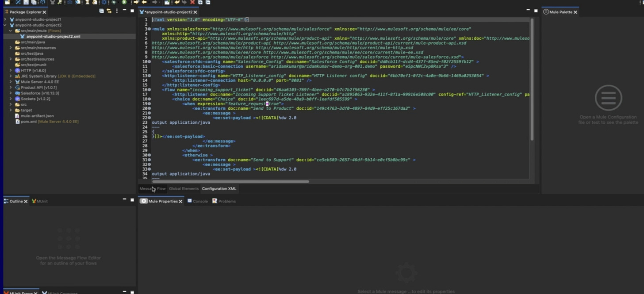Open anypoint-studio-project2.xml in tree
The image size is (644, 294).
(x=53, y=37)
